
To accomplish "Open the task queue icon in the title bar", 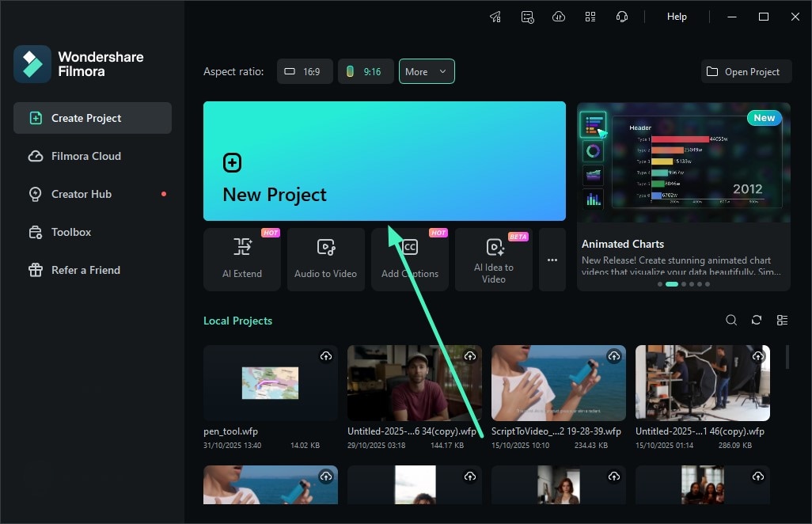I will (527, 16).
